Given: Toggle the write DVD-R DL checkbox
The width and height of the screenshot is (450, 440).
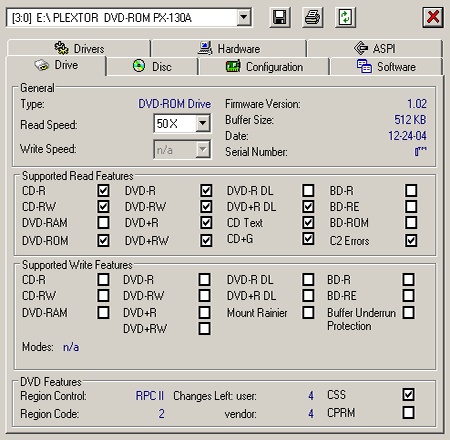Looking at the screenshot, I should 308,280.
